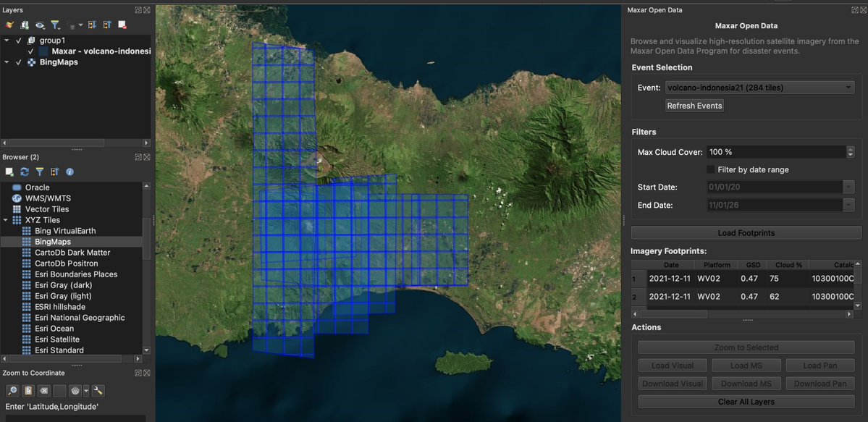Click the Oracle database icon in Browser

(x=16, y=187)
